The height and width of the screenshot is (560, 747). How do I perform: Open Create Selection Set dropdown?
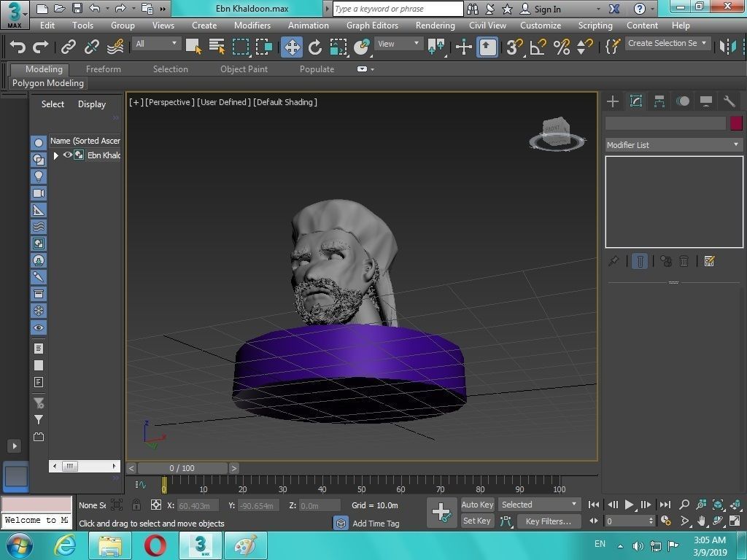667,43
